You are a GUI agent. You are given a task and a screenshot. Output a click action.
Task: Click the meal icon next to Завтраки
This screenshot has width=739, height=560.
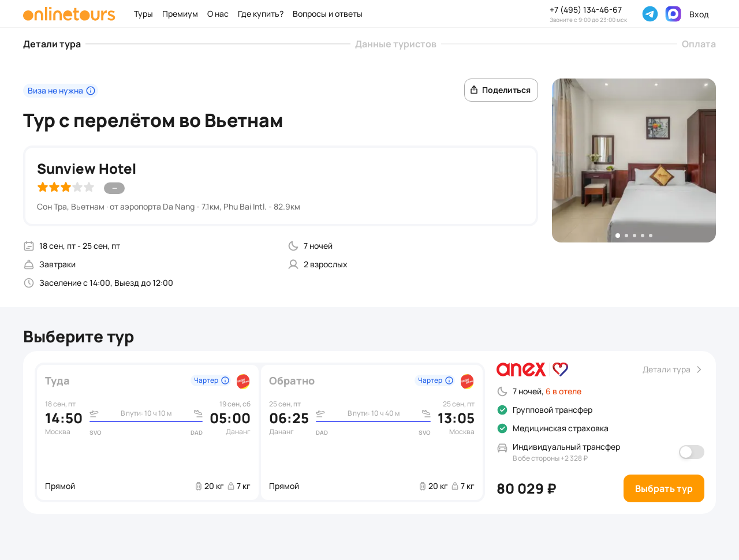29,264
